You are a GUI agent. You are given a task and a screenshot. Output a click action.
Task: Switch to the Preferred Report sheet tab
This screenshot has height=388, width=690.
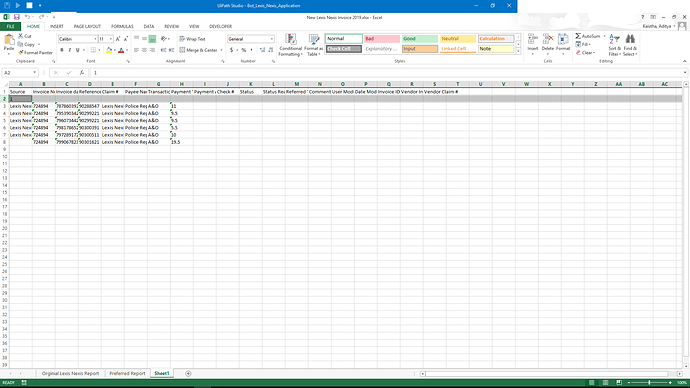click(x=127, y=373)
